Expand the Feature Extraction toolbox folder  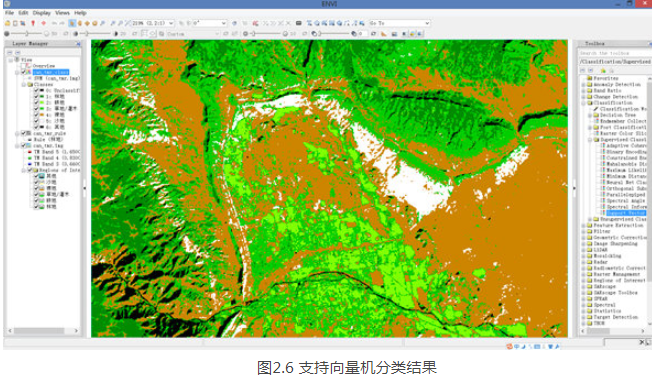(x=583, y=225)
